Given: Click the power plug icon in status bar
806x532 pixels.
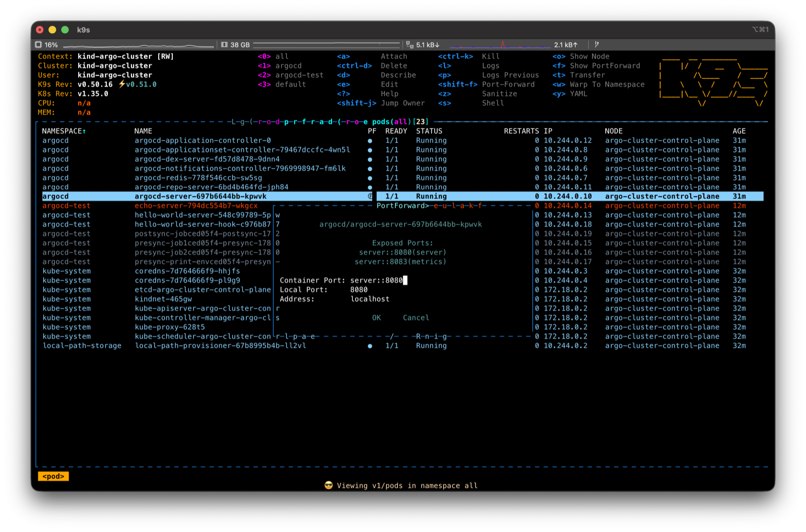Looking at the screenshot, I should point(596,44).
